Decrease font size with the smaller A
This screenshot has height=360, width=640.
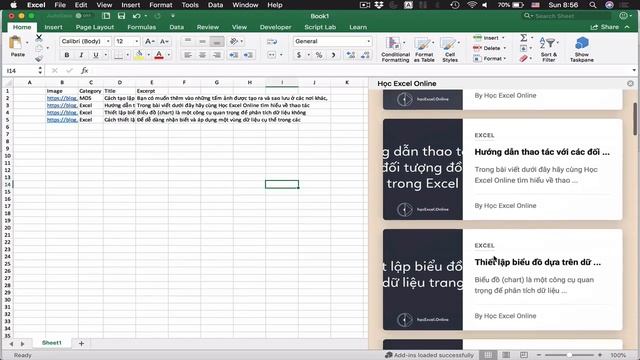coord(164,41)
